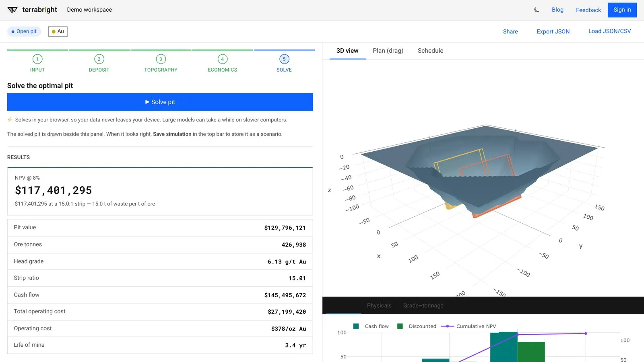Open the Schedule tab
Image resolution: width=644 pixels, height=362 pixels.
tap(430, 51)
